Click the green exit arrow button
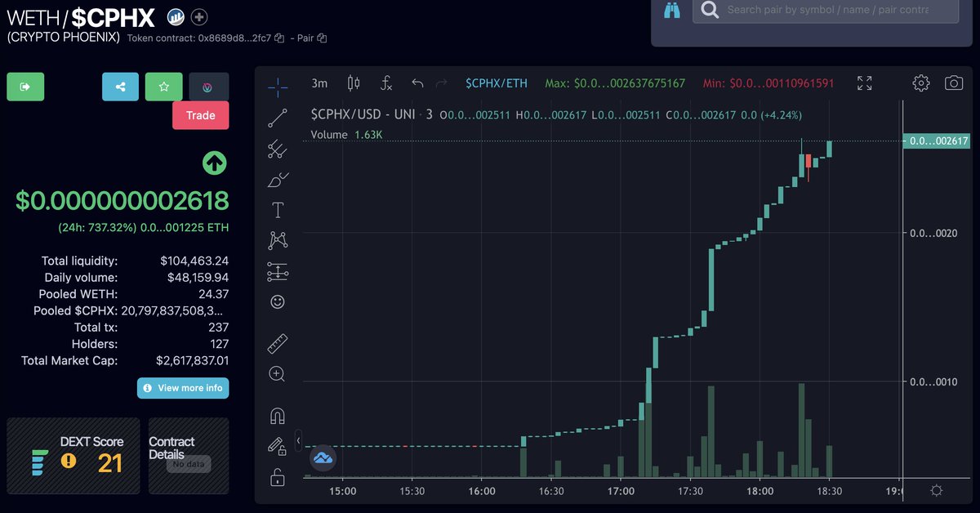Viewport: 980px width, 513px height. (x=25, y=87)
